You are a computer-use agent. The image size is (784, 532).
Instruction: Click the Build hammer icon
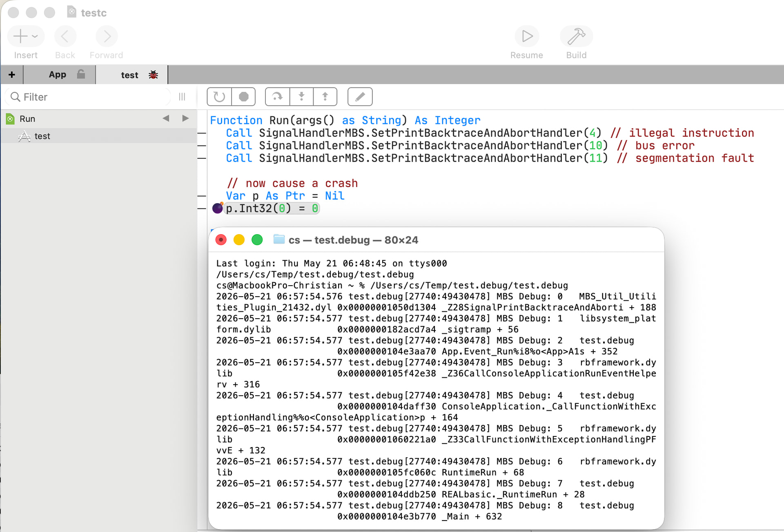(x=576, y=36)
